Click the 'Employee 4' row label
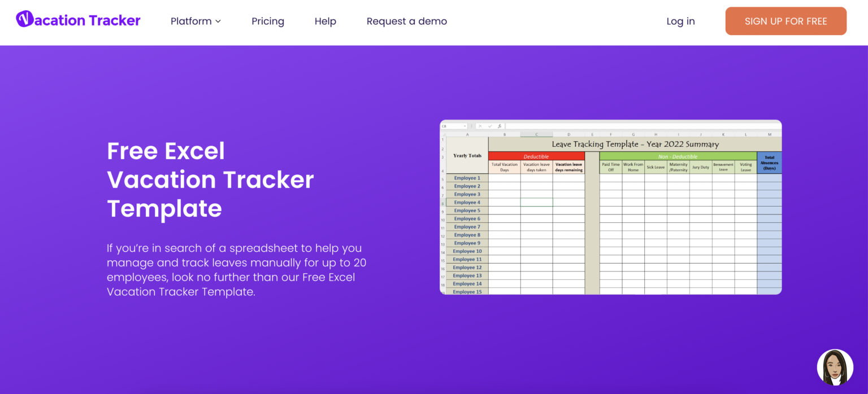The height and width of the screenshot is (394, 868). click(467, 202)
